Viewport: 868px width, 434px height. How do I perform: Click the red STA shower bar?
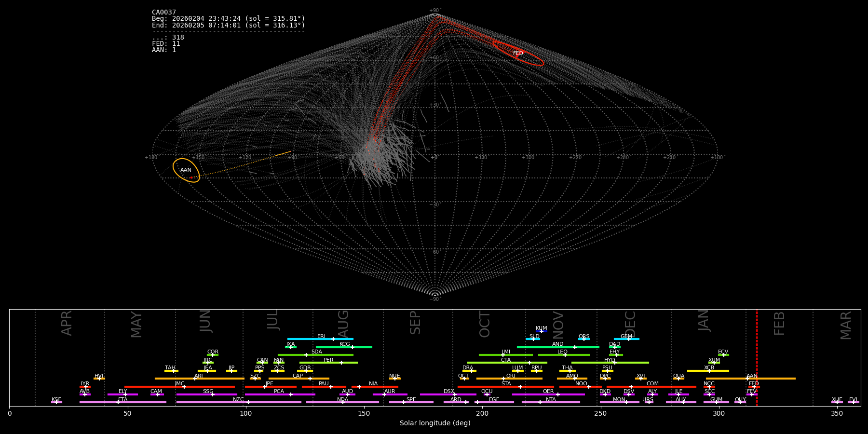[x=506, y=387]
